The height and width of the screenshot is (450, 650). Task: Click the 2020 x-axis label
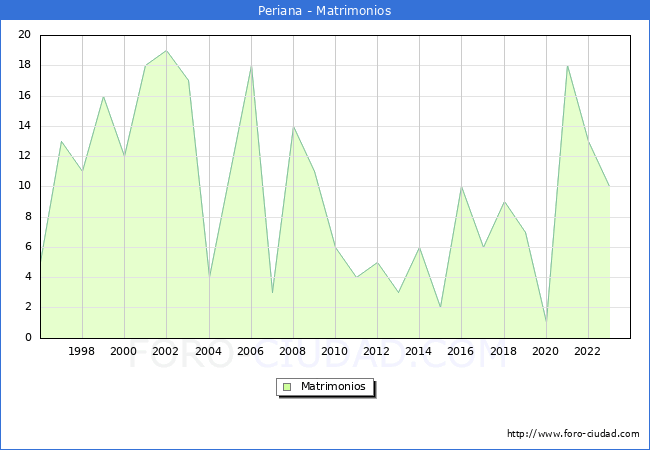point(546,351)
